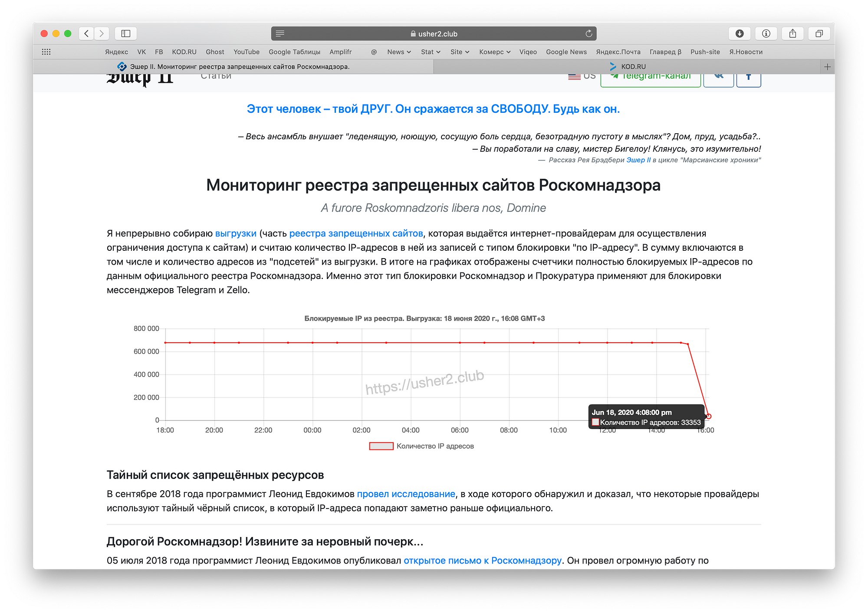Click the reload page icon

(x=589, y=33)
